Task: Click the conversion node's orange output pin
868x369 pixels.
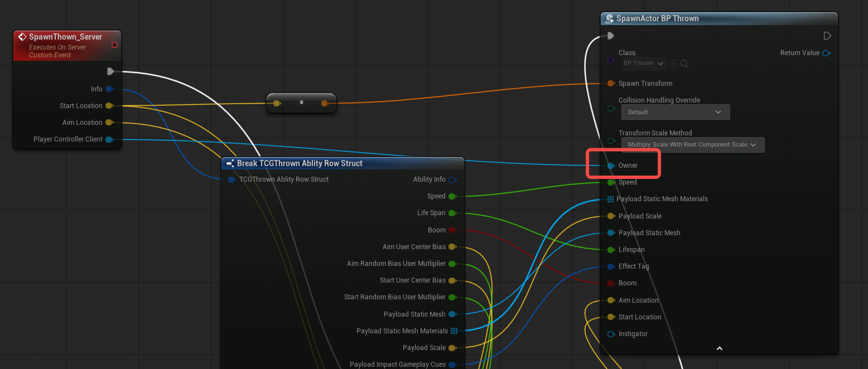Action: (x=325, y=103)
